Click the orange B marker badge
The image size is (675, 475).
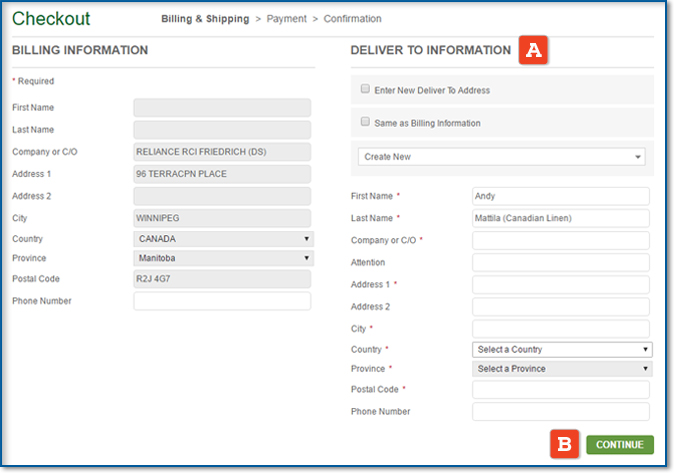pos(565,444)
